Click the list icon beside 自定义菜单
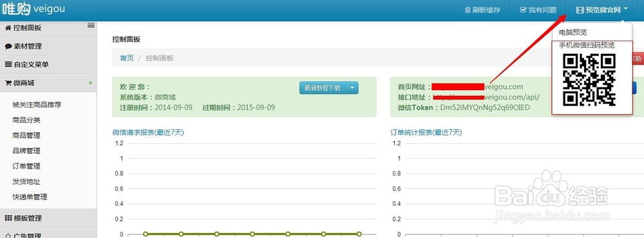Image resolution: width=644 pixels, height=238 pixels. [8, 65]
